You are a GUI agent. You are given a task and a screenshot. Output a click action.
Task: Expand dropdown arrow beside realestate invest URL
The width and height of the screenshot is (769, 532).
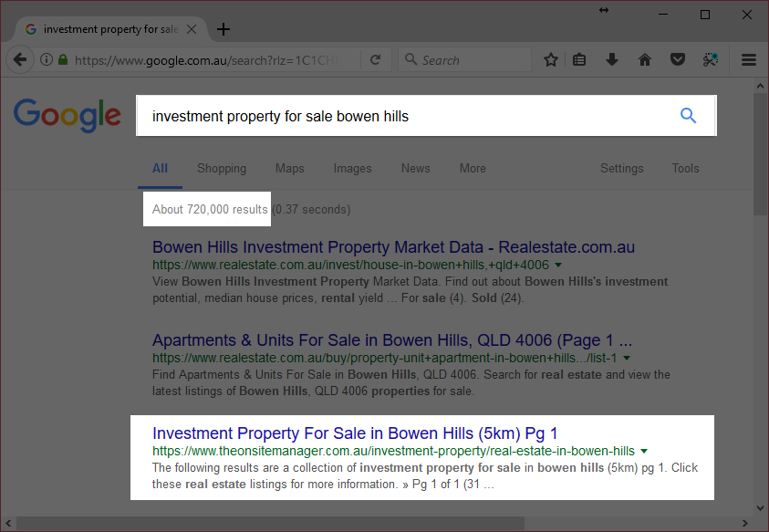click(558, 265)
